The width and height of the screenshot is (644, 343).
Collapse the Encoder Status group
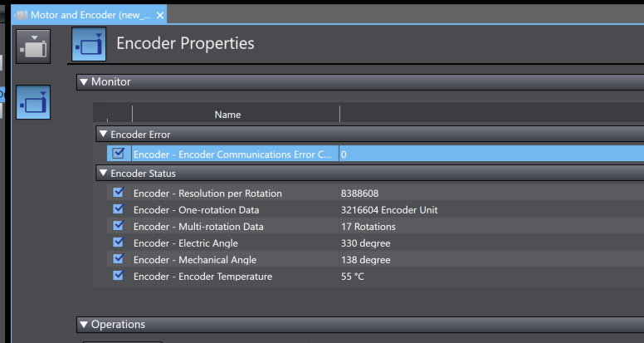(x=103, y=174)
